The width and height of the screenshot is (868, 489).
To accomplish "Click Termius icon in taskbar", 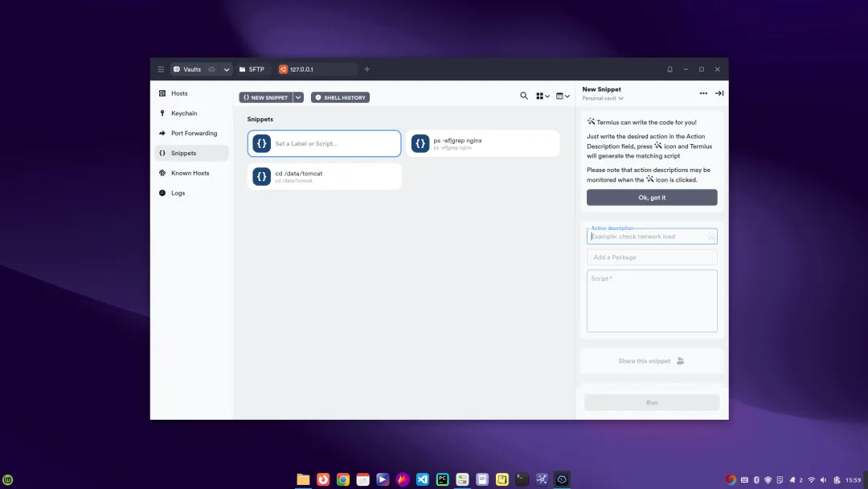I will (x=562, y=479).
